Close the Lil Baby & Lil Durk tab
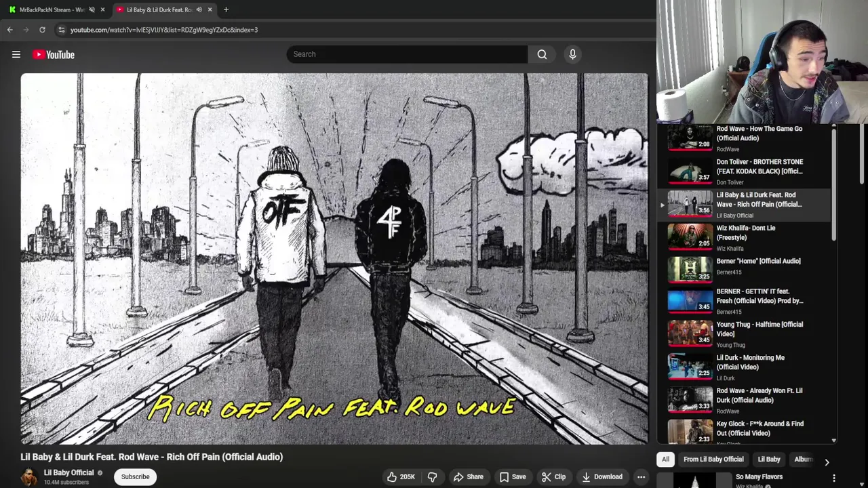This screenshot has height=488, width=868. tap(210, 9)
